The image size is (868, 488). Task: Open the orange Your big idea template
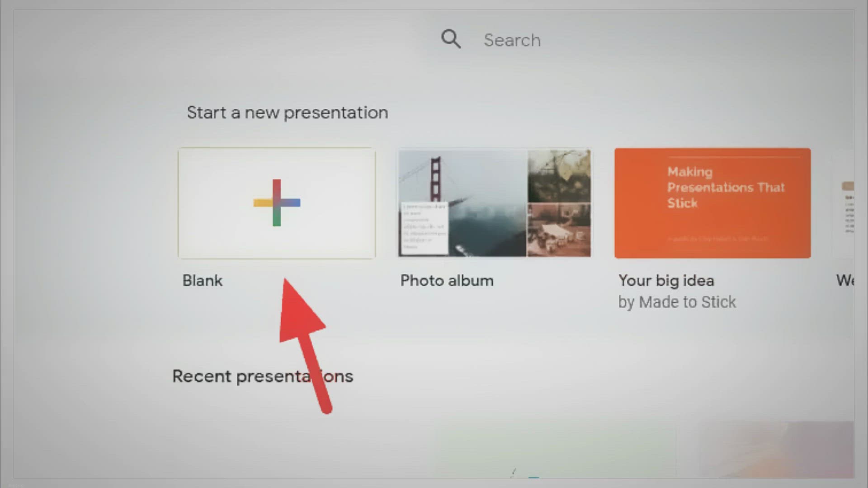point(712,203)
